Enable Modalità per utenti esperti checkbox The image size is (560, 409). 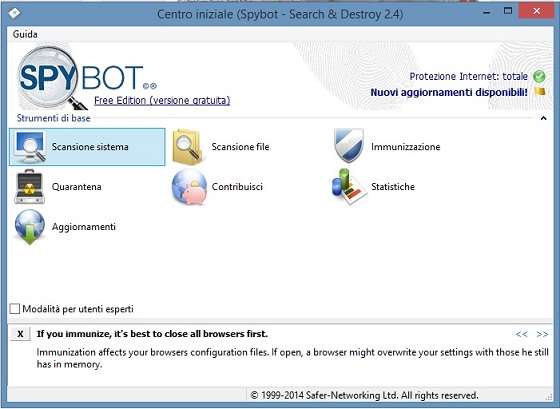[x=15, y=309]
